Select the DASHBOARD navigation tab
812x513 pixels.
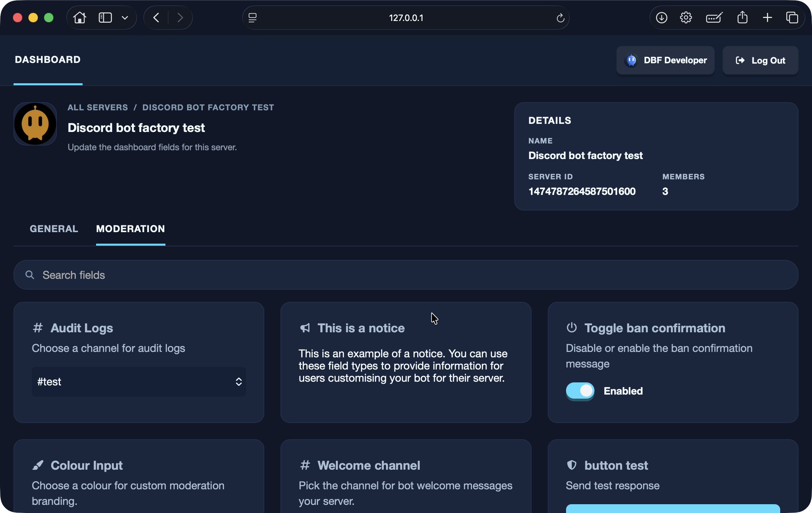48,60
